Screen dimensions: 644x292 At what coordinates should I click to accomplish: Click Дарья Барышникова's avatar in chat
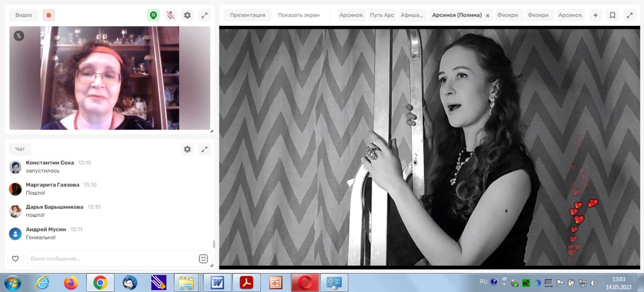click(x=16, y=211)
